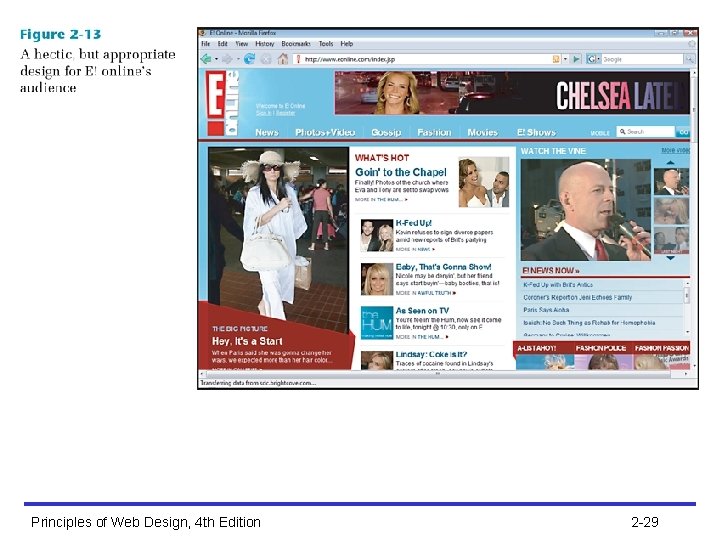Open the As Seen on TV story
This screenshot has height=540, width=720.
pyautogui.click(x=422, y=311)
